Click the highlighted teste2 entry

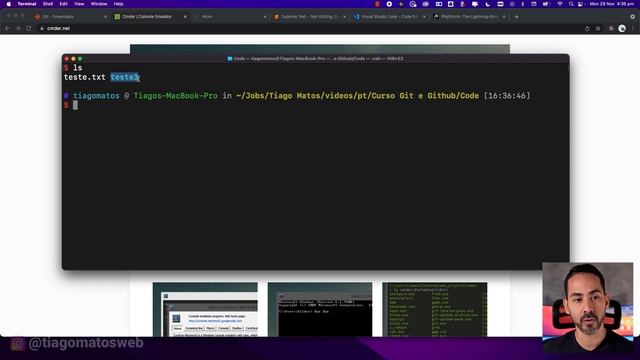click(x=125, y=77)
